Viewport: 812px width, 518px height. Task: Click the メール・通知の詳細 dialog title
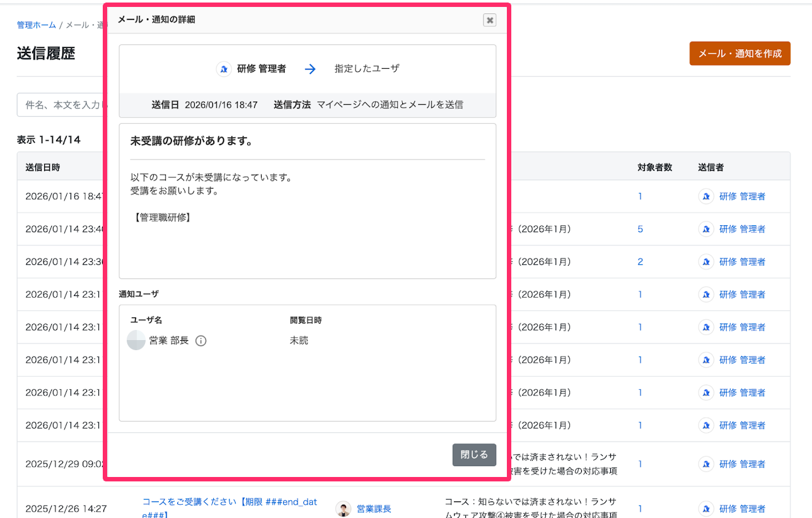pyautogui.click(x=156, y=20)
